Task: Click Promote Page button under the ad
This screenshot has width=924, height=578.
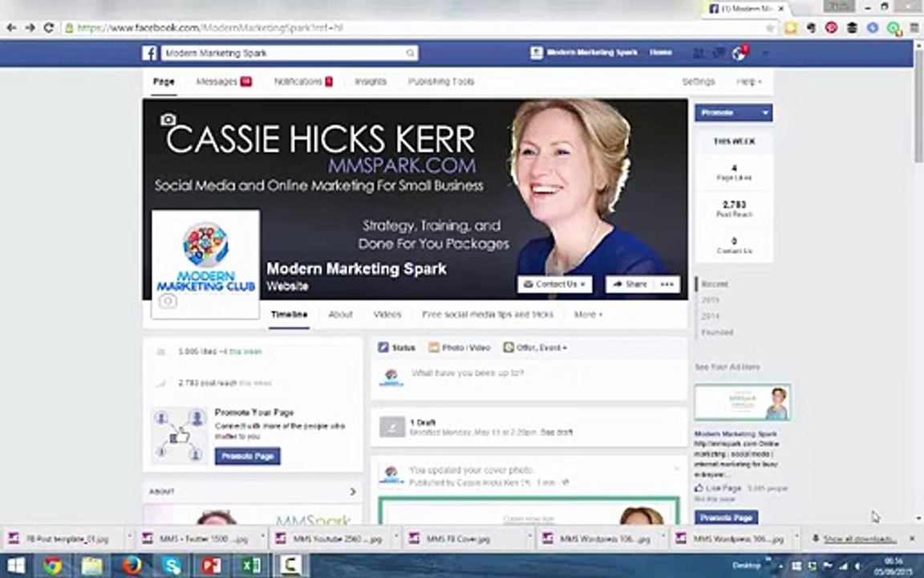Action: click(726, 517)
